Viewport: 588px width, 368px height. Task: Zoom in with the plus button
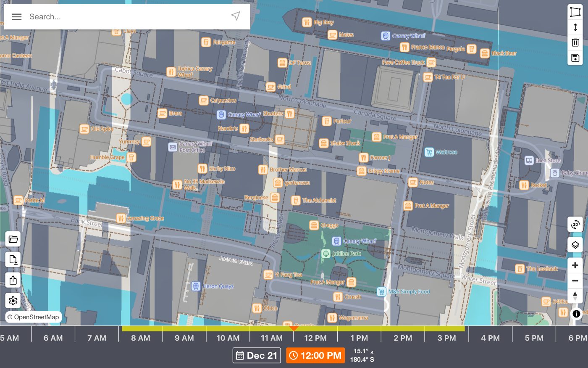coord(575,265)
